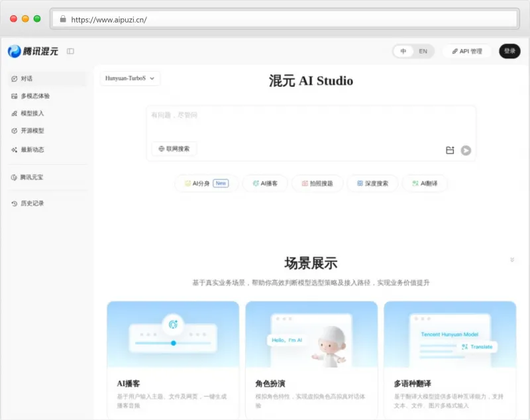Click the audio progress slider on AI播客 card
The width and height of the screenshot is (530, 420).
(172, 343)
